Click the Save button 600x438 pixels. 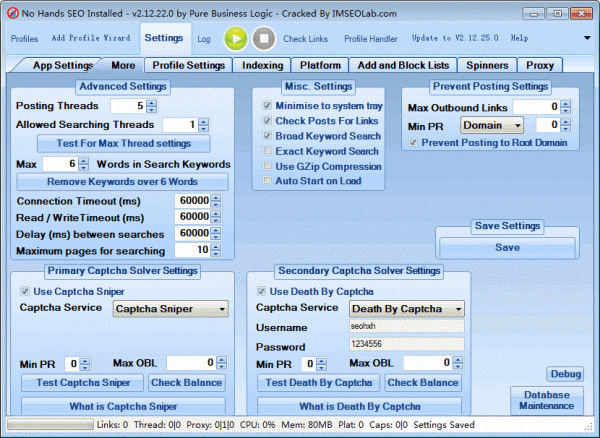(x=507, y=247)
